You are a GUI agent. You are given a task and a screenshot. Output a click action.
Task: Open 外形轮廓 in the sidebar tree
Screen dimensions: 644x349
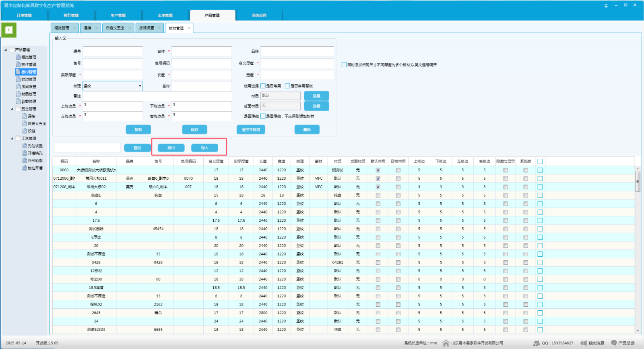(35, 160)
